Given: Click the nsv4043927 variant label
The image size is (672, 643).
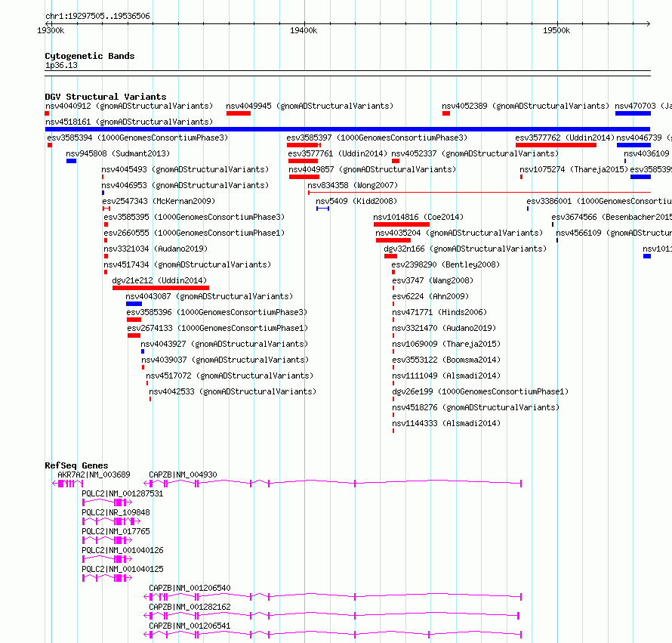Looking at the screenshot, I should point(224,344).
